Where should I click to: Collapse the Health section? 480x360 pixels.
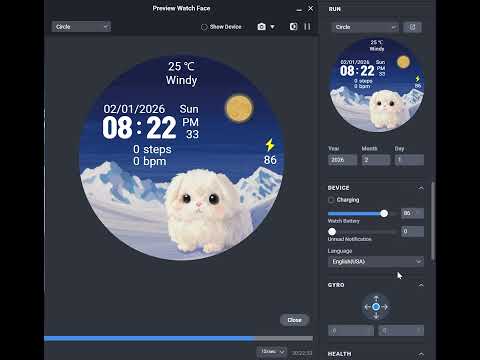click(x=421, y=354)
